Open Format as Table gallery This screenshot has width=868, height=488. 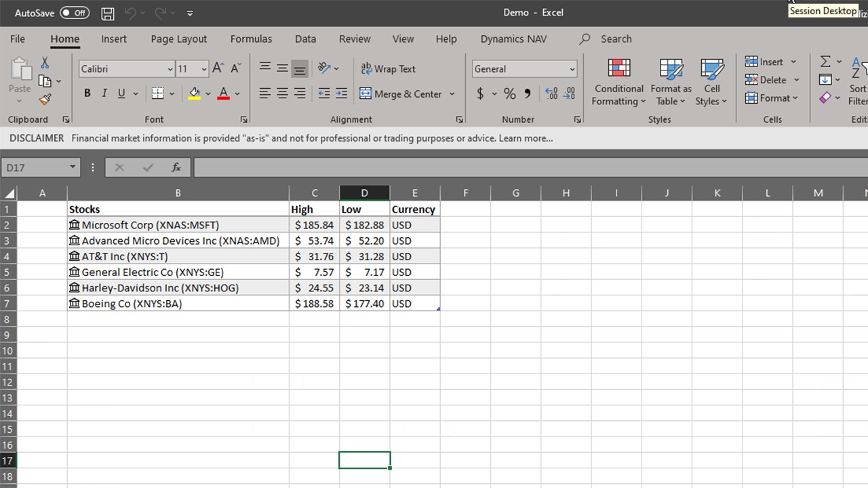tap(671, 82)
